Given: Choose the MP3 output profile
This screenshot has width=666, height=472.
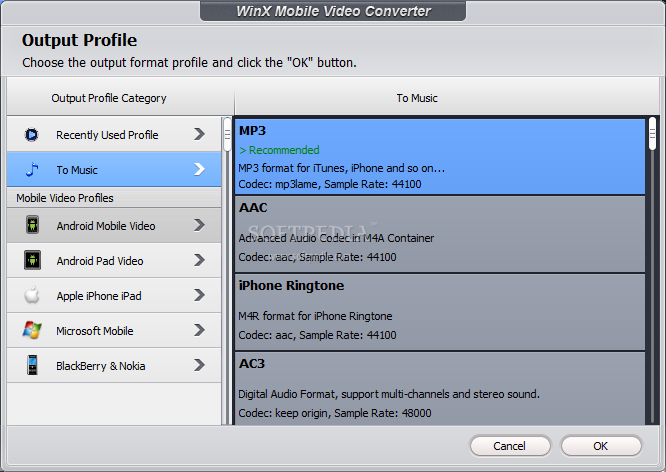Looking at the screenshot, I should [x=440, y=157].
